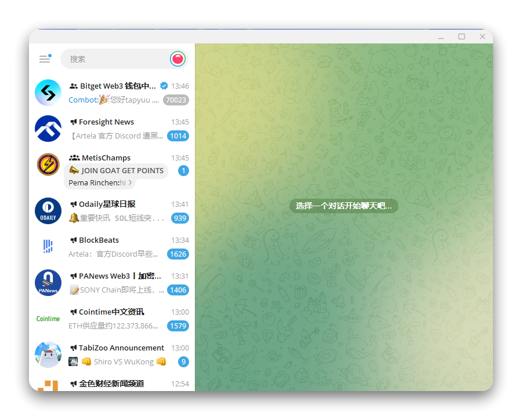Click the Bitget Web3 chat avatar
The image size is (522, 420).
[x=48, y=93]
